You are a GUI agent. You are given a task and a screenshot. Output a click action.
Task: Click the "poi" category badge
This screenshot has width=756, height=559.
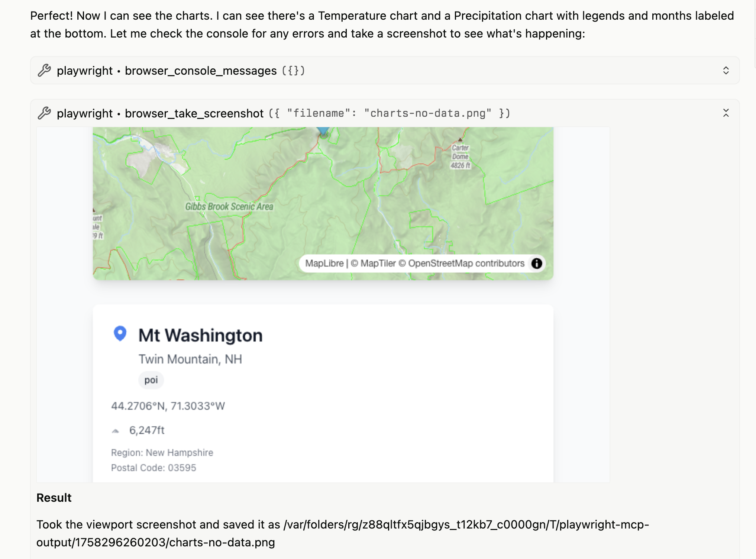coord(151,380)
